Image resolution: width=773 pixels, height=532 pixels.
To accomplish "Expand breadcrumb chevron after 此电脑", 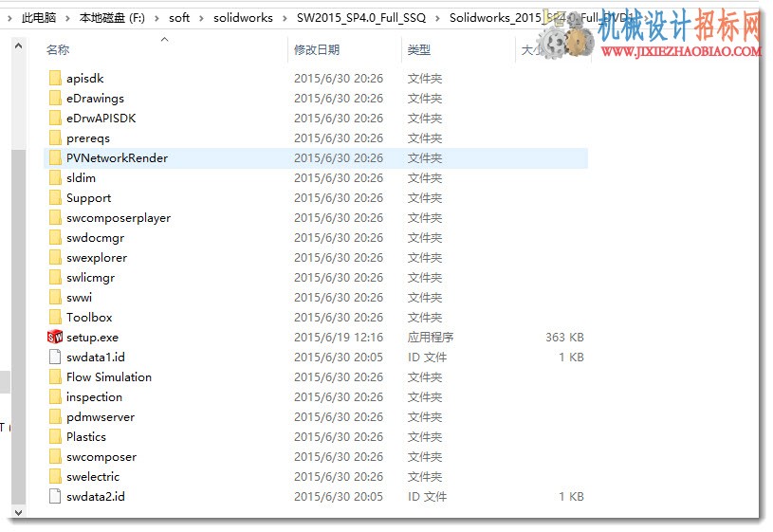I will (x=68, y=18).
